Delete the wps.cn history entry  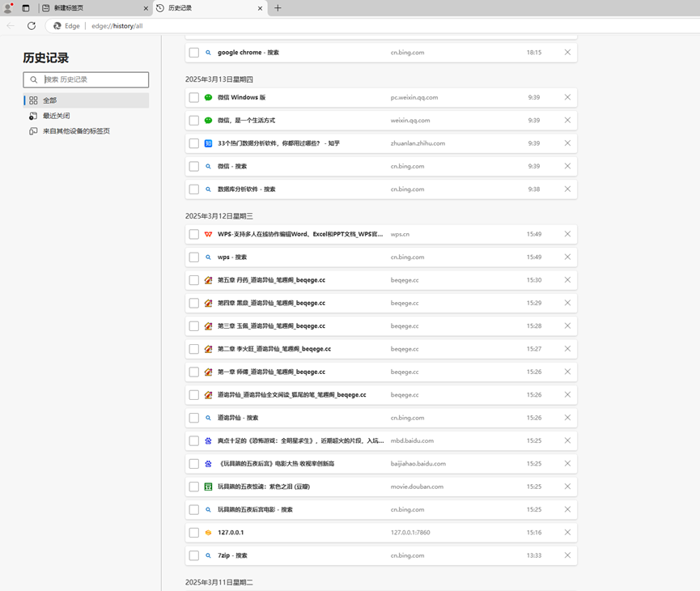[567, 234]
